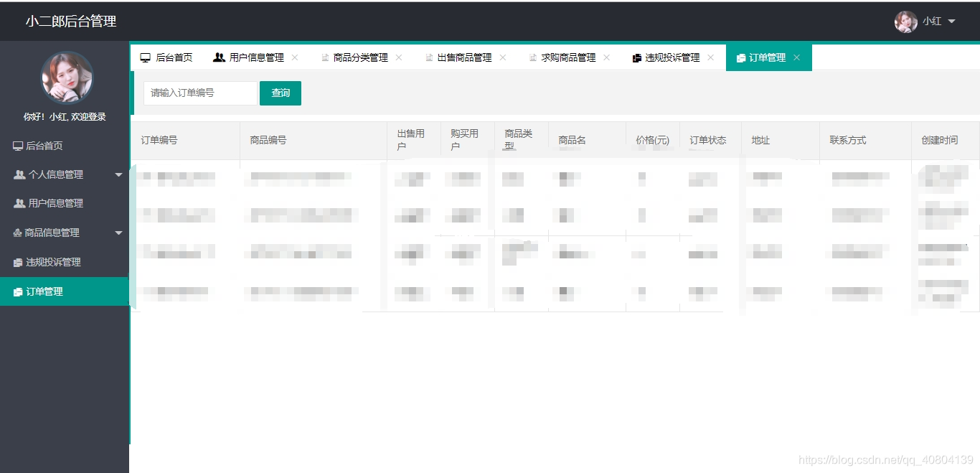This screenshot has width=980, height=473.
Task: Open 用户信息管理 in the sidebar
Action: point(65,203)
